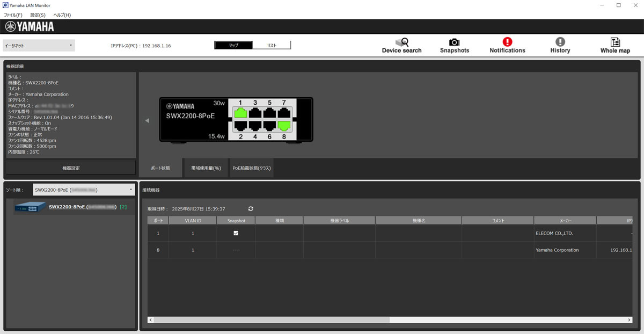Select port 5 on the switch diagram
The height and width of the screenshot is (334, 644).
pyautogui.click(x=269, y=113)
